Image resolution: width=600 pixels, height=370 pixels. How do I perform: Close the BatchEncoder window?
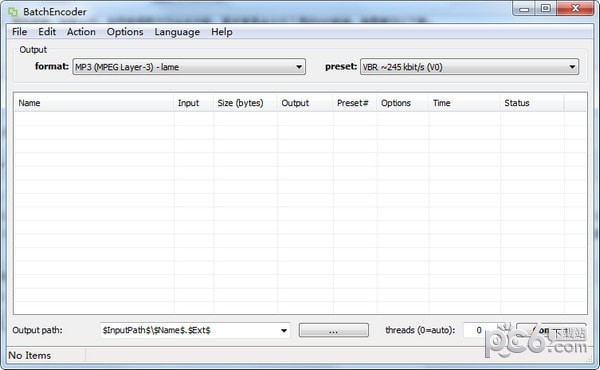point(575,8)
